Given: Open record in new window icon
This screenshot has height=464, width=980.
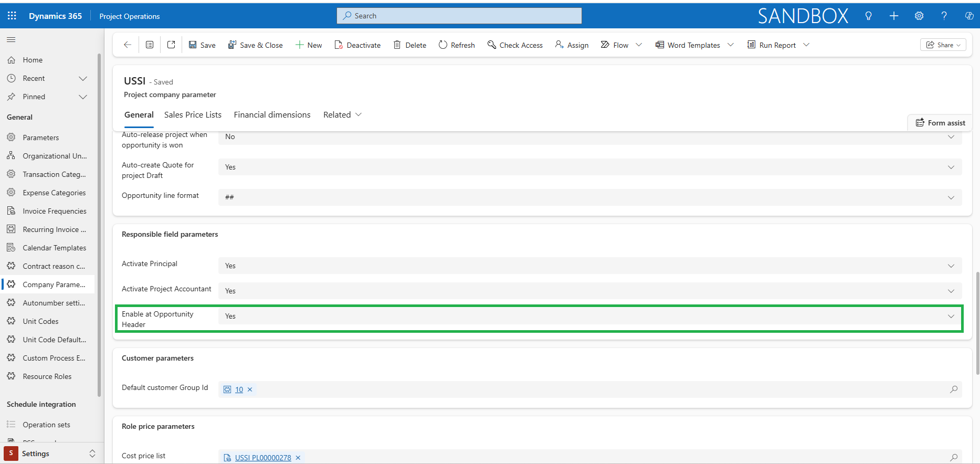Looking at the screenshot, I should pos(171,45).
